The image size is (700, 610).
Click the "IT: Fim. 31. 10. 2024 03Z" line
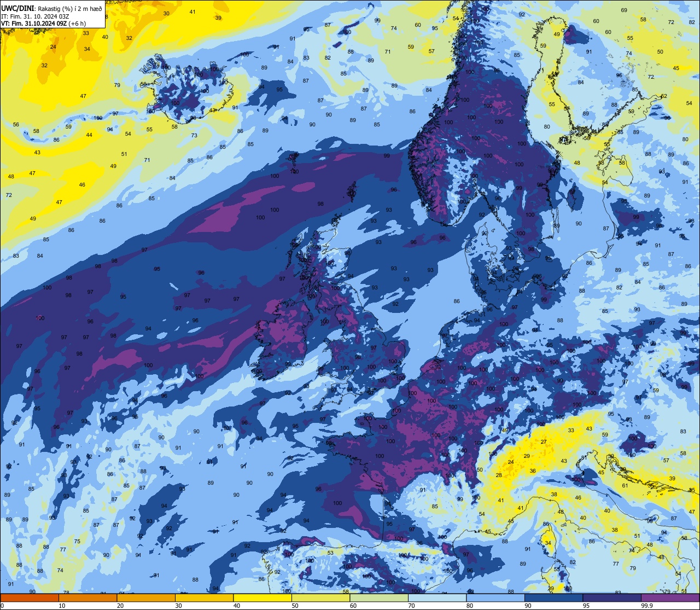coord(36,16)
